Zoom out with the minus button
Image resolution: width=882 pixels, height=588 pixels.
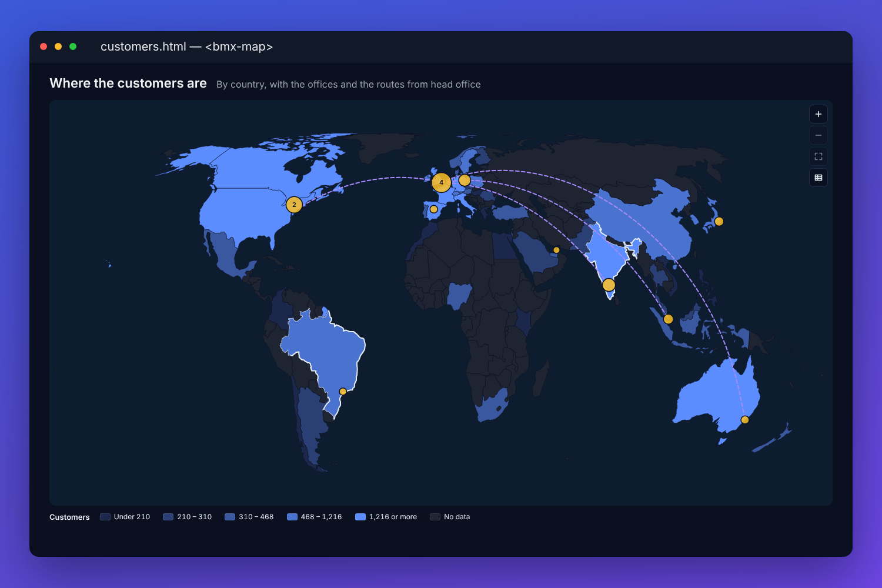click(x=818, y=135)
